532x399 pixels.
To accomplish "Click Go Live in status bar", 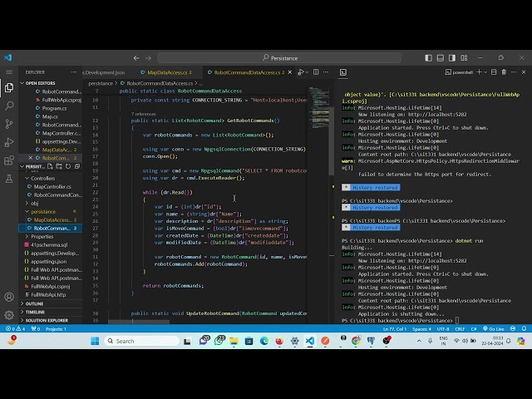I will pyautogui.click(x=493, y=329).
